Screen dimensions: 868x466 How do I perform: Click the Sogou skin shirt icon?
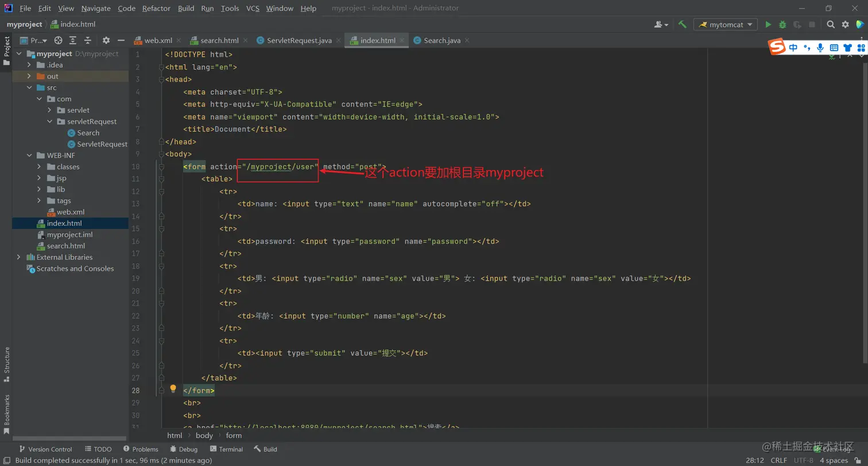pyautogui.click(x=848, y=48)
